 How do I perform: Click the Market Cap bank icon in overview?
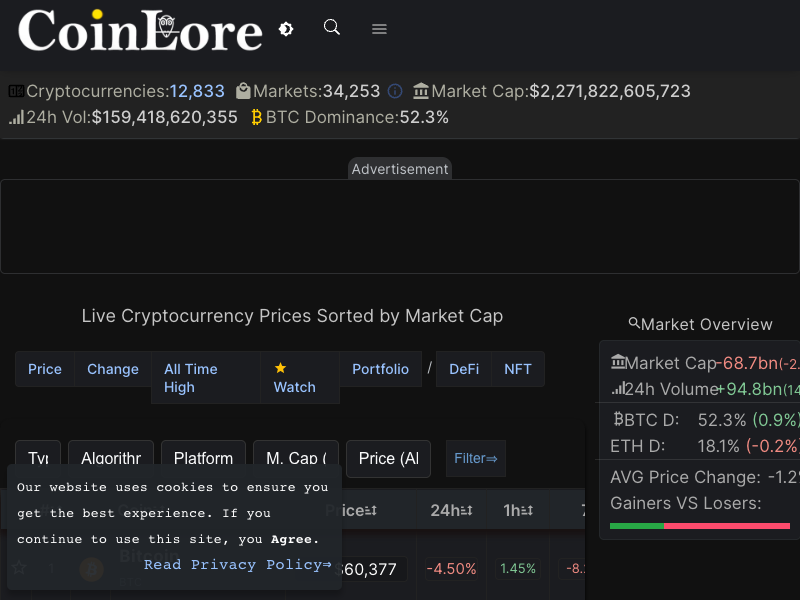[x=618, y=362]
